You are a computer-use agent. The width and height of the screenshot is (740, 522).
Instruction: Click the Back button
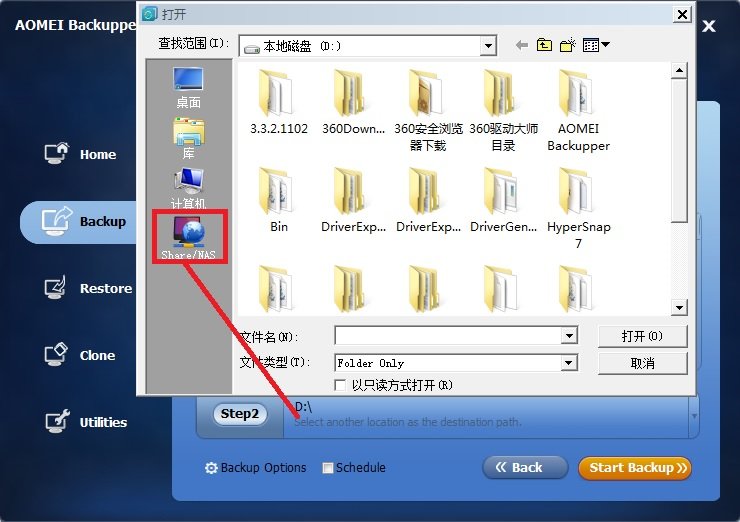point(525,468)
